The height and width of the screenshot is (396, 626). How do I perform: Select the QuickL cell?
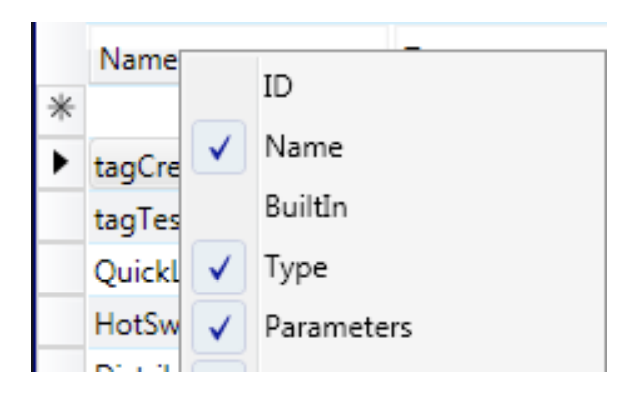(135, 270)
